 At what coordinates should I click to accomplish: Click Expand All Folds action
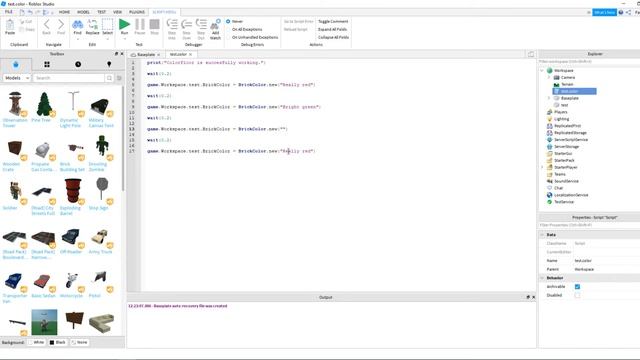coord(332,29)
